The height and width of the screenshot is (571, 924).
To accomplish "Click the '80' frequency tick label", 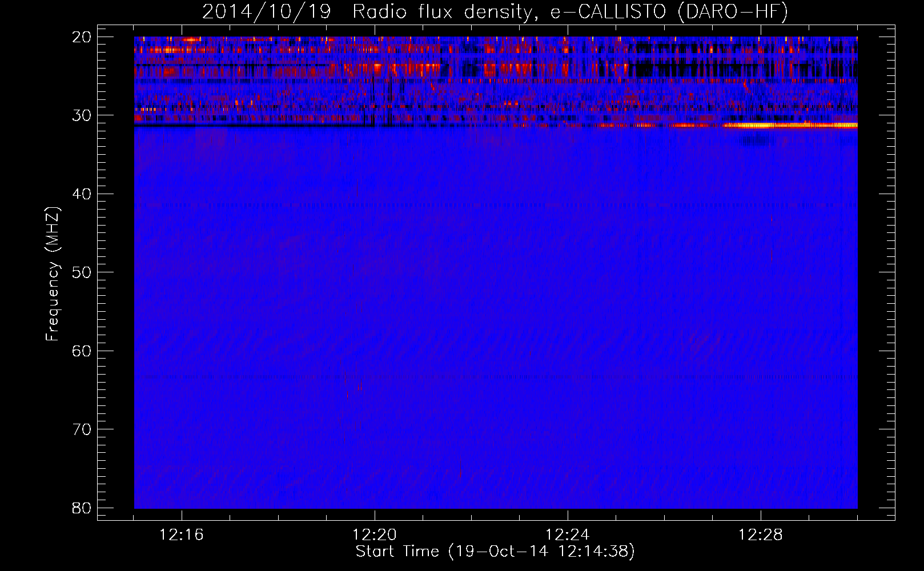I will [x=82, y=508].
